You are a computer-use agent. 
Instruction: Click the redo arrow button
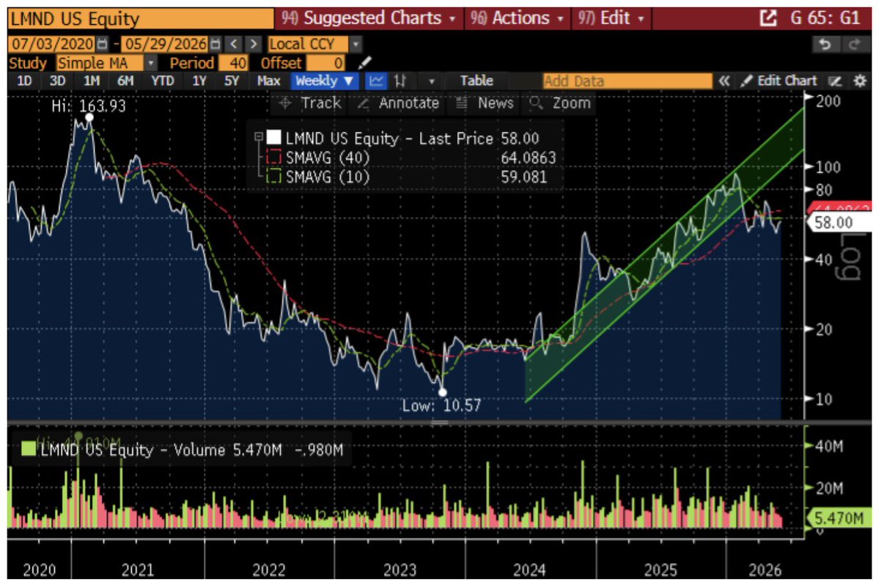tap(854, 44)
